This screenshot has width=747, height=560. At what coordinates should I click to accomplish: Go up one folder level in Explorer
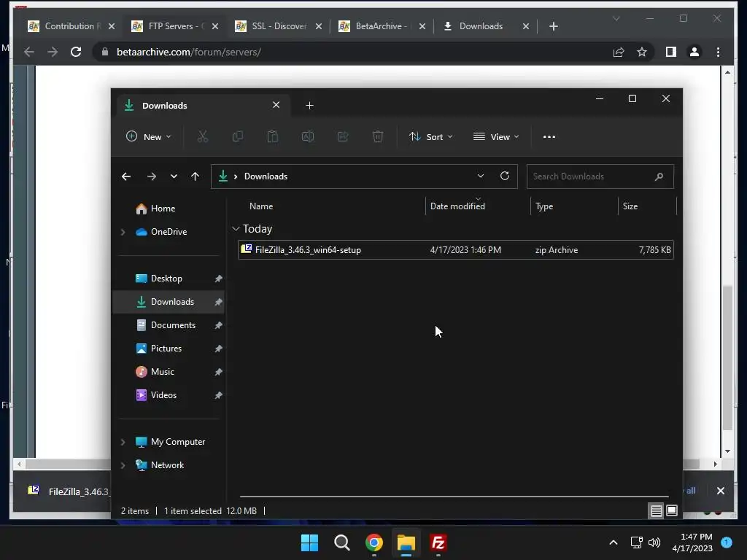click(195, 176)
